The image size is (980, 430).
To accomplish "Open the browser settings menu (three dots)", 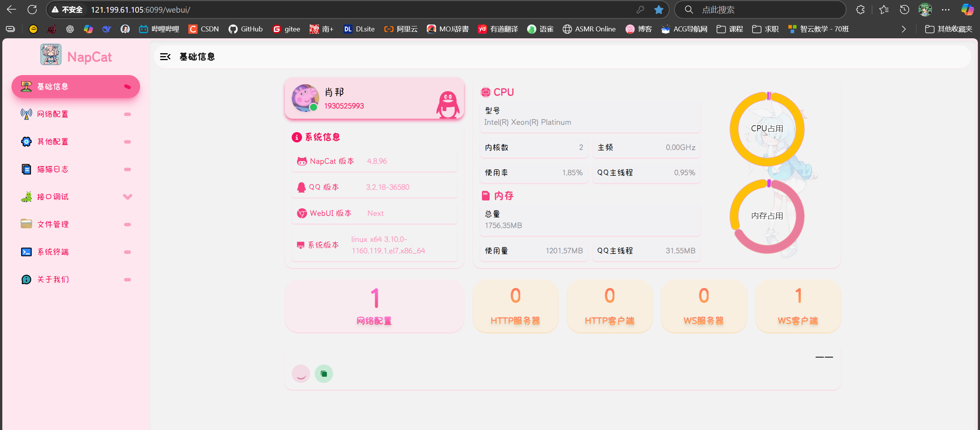I will [946, 10].
